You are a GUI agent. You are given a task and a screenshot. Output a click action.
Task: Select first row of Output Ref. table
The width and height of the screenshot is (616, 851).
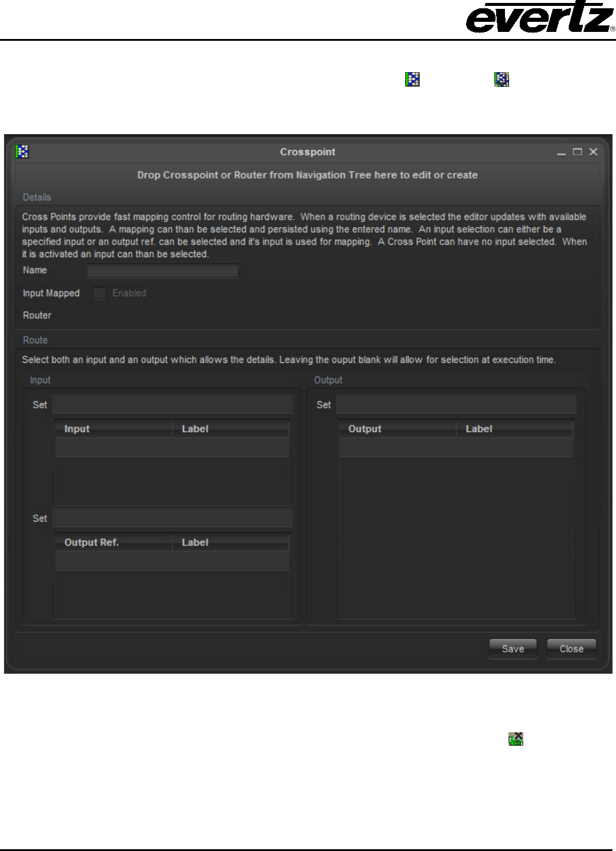(172, 561)
